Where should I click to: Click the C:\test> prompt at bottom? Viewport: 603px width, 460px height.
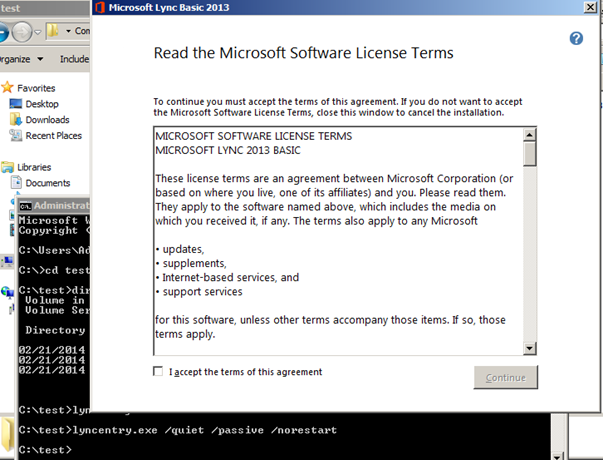pyautogui.click(x=45, y=450)
